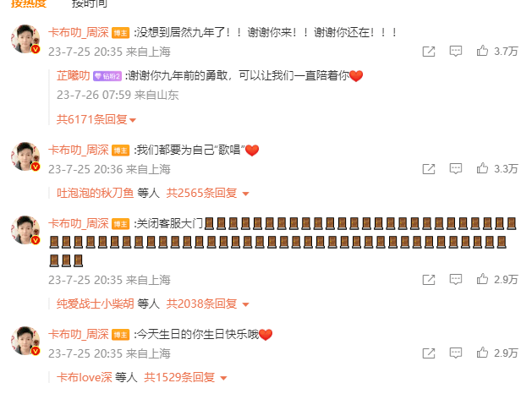Expand 共1529条回复 replies

(x=185, y=377)
